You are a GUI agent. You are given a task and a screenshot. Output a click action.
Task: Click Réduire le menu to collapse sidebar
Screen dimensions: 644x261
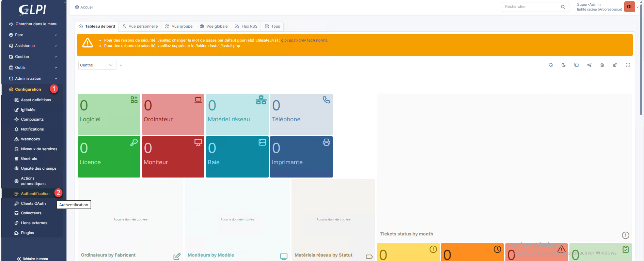[33, 259]
